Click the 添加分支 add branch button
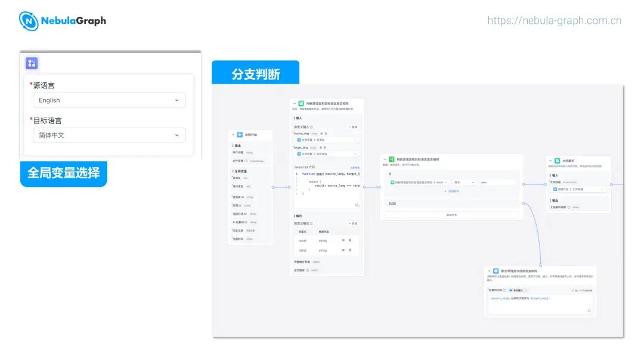The width and height of the screenshot is (644, 363). tap(451, 215)
